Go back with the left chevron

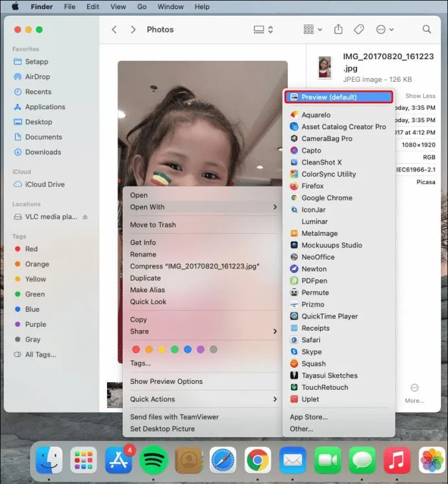[x=114, y=30]
